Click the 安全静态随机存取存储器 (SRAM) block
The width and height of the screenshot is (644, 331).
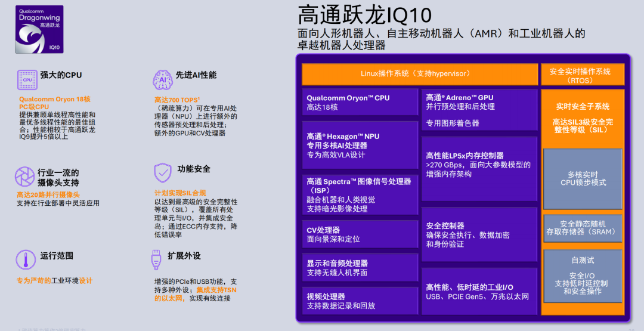point(583,228)
